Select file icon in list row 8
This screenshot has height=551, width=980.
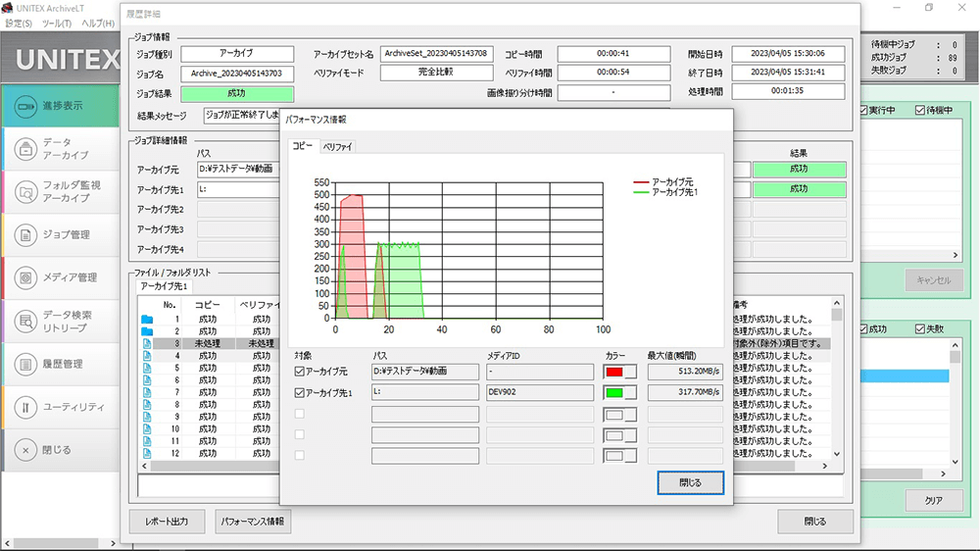[x=147, y=405]
